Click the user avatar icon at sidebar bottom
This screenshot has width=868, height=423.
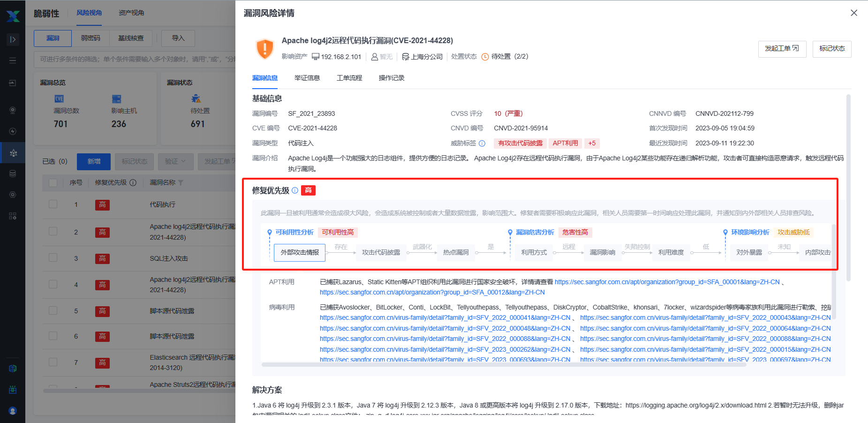point(13,411)
